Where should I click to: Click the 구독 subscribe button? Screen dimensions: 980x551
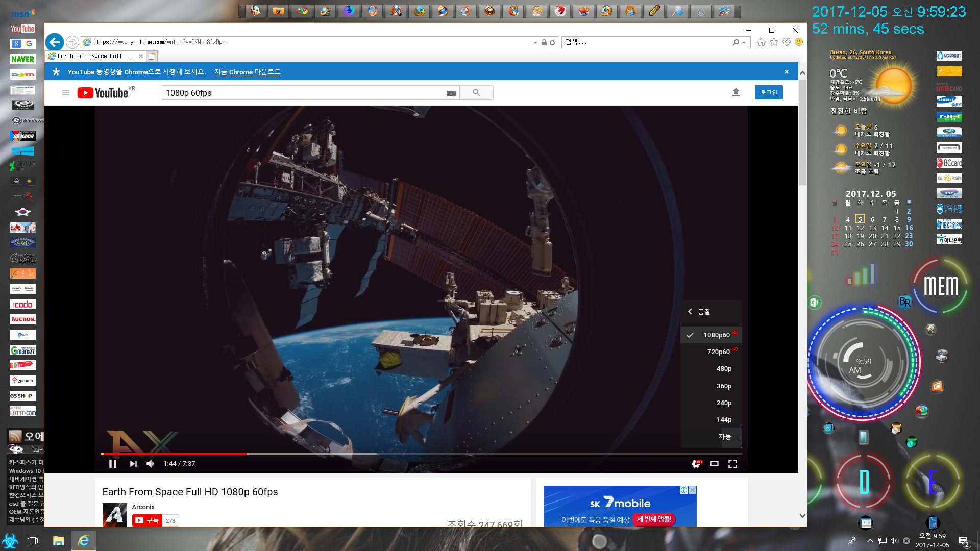click(x=147, y=521)
